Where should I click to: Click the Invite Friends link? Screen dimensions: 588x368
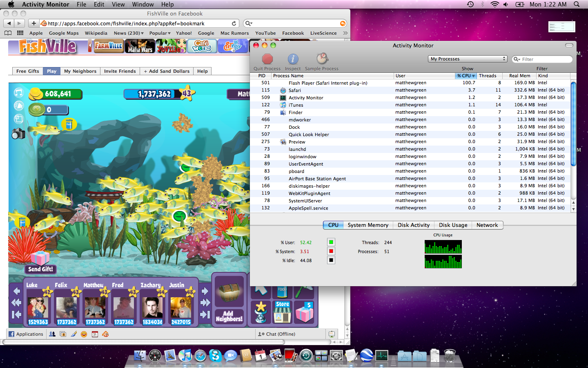(120, 71)
